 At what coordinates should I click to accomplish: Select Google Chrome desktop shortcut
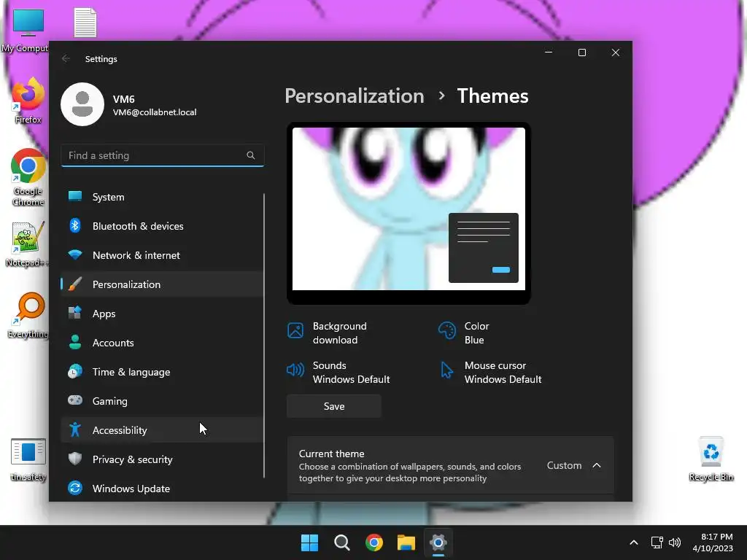tap(28, 177)
